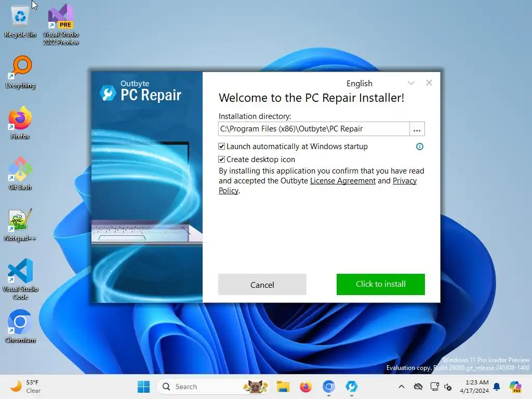The height and width of the screenshot is (399, 532).
Task: Click the installation directory path field
Action: click(314, 129)
